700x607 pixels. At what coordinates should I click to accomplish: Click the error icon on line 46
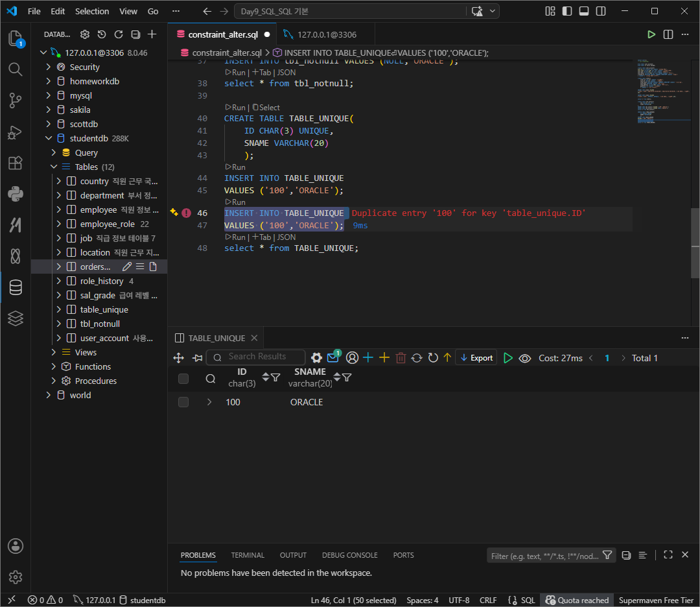pos(187,213)
